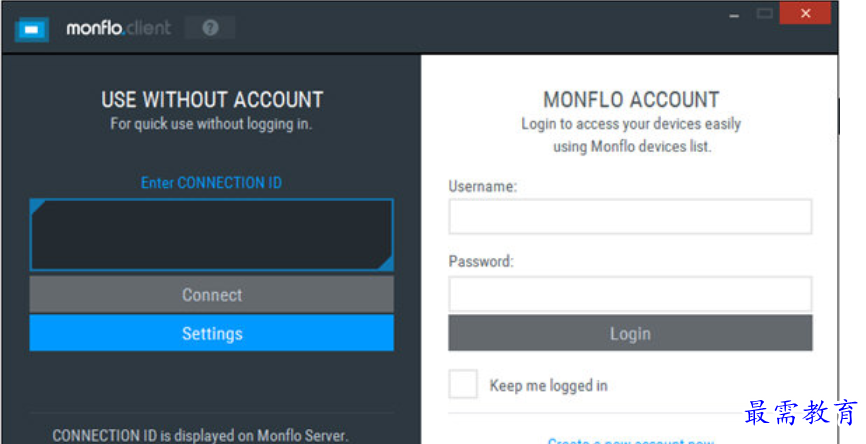Viewport: 866px width, 444px height.
Task: Open help via the question mark icon
Action: click(x=210, y=28)
